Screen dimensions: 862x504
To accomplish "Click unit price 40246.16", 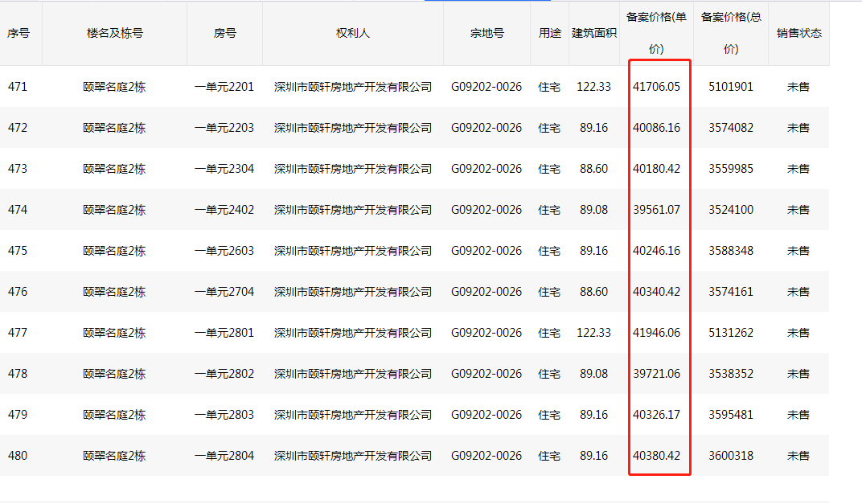I will [656, 251].
